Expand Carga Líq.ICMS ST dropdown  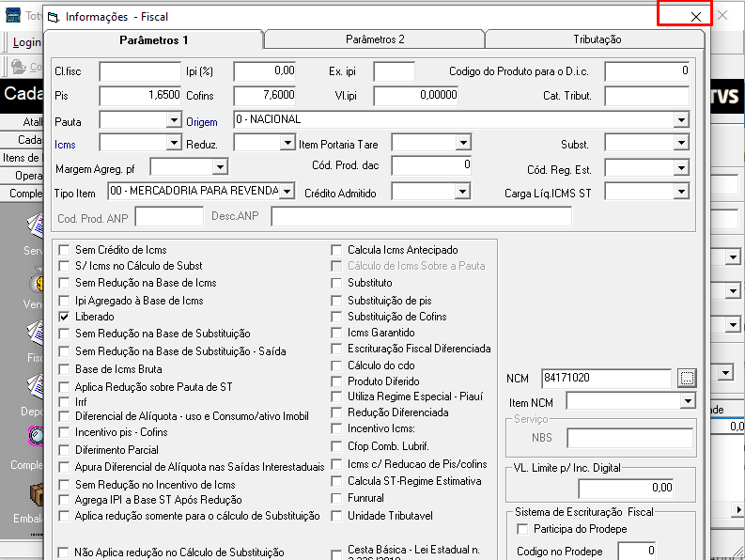coord(681,192)
